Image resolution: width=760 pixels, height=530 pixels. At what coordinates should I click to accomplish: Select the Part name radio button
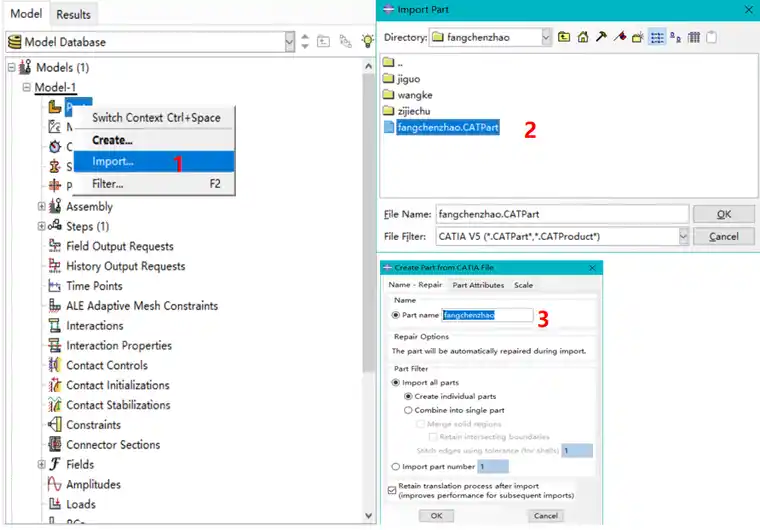point(396,315)
